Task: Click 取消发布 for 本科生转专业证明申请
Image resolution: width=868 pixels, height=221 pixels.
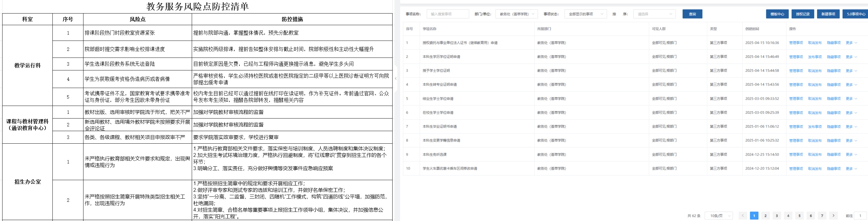Action: 815,85
